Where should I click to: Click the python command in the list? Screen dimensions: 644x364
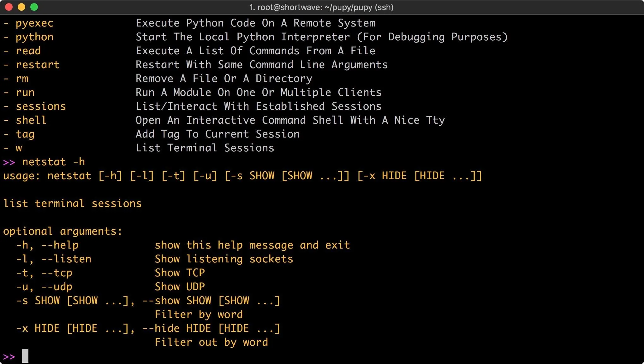pyautogui.click(x=34, y=37)
